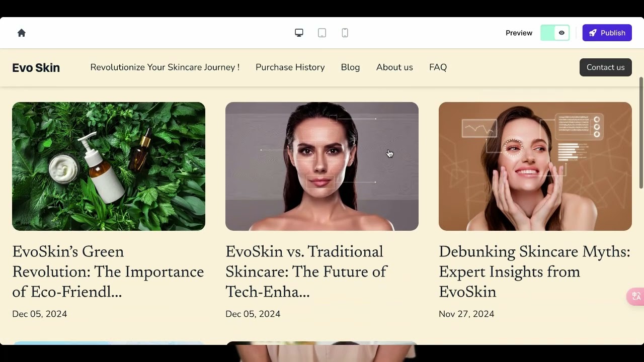Screen dimensions: 644x362
Task: Switch to mobile phone view icon
Action: [345, 33]
